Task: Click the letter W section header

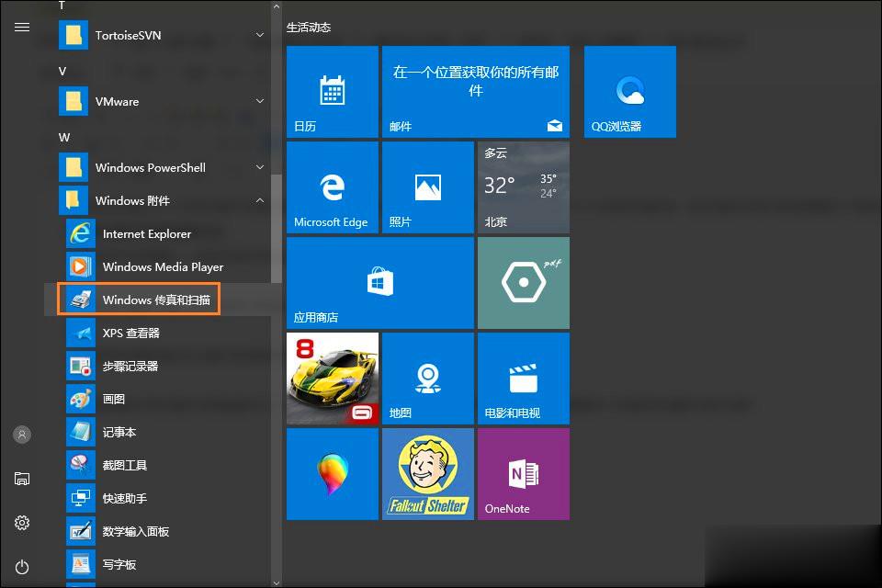Action: click(x=64, y=137)
